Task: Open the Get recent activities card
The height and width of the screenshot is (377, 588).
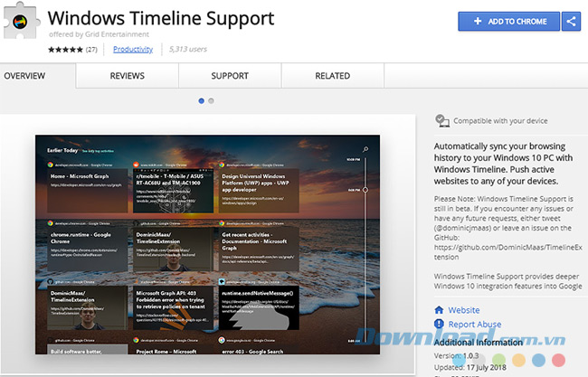Action: tap(259, 250)
